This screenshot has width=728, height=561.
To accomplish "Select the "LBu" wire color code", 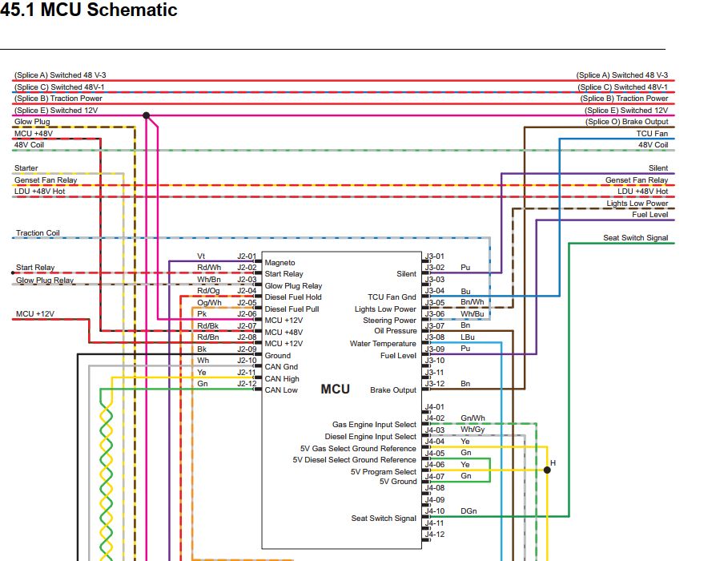I will 468,337.
